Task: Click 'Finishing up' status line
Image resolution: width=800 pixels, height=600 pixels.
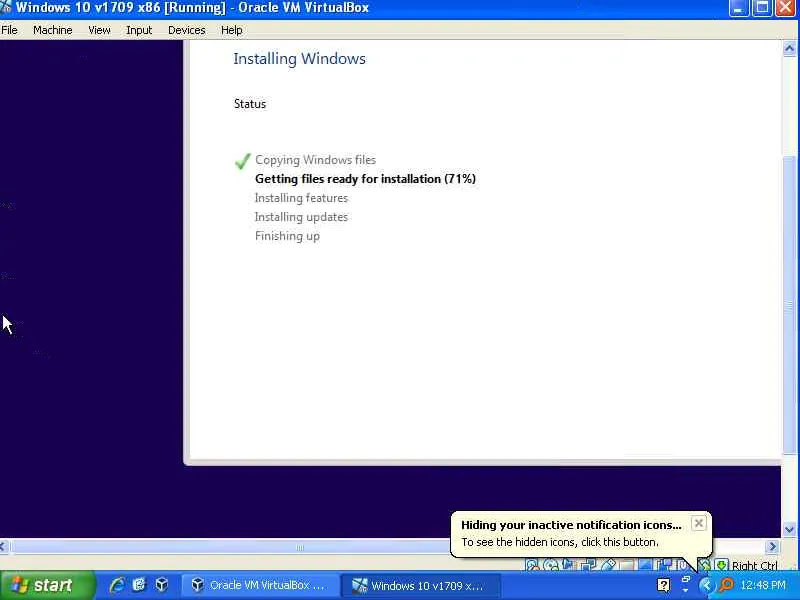Action: (x=287, y=236)
